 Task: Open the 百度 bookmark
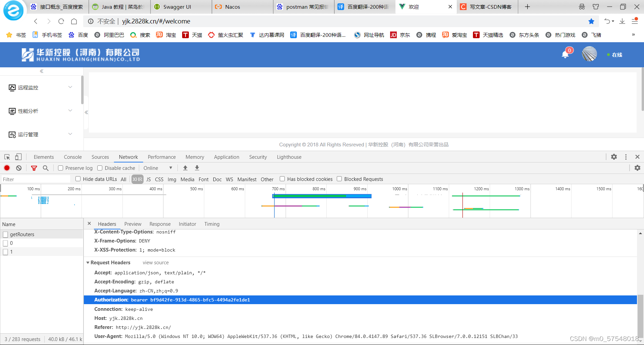[x=78, y=35]
